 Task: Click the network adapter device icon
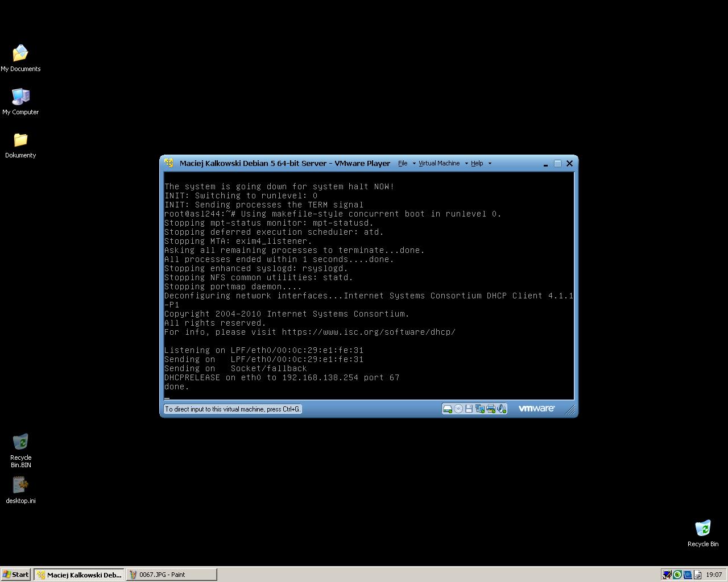click(x=480, y=409)
